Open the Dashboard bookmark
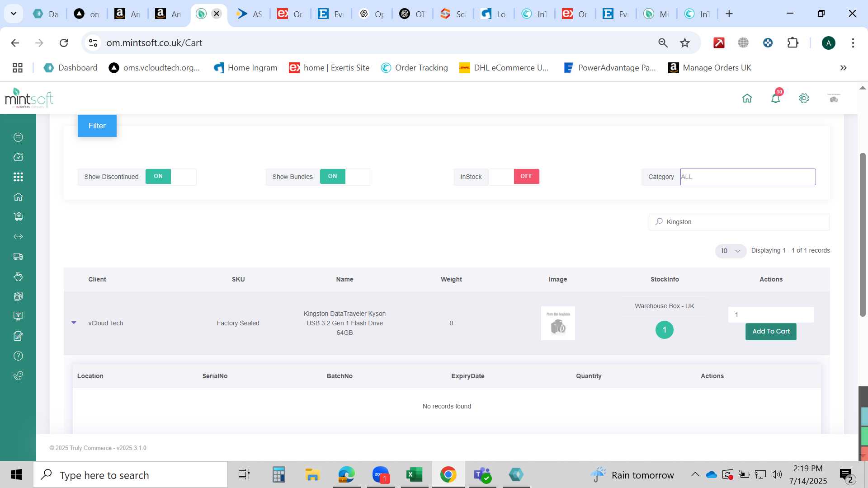The height and width of the screenshot is (488, 868). 71,68
